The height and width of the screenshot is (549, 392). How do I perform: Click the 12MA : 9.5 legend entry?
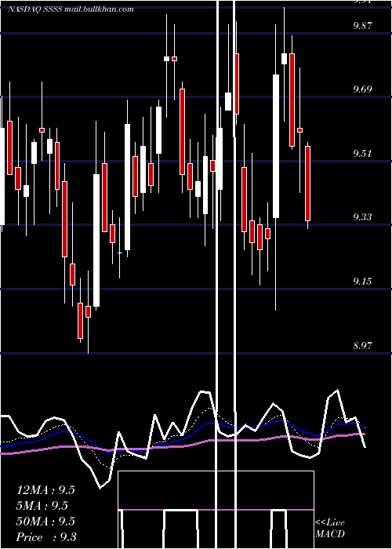(45, 490)
